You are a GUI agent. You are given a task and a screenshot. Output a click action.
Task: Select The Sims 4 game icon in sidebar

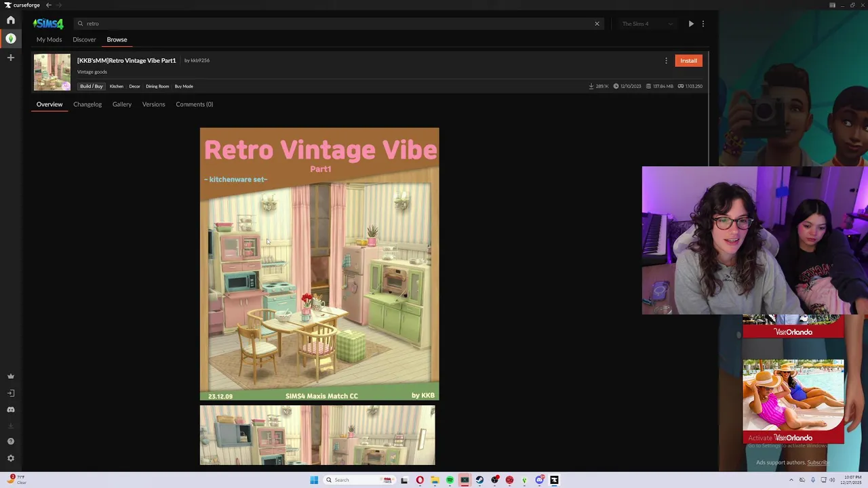(x=10, y=39)
